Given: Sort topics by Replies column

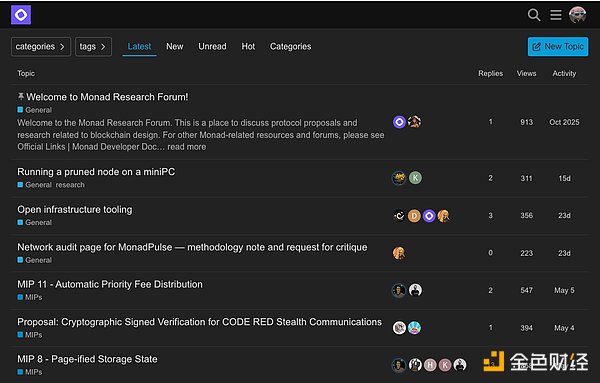Looking at the screenshot, I should pyautogui.click(x=491, y=73).
